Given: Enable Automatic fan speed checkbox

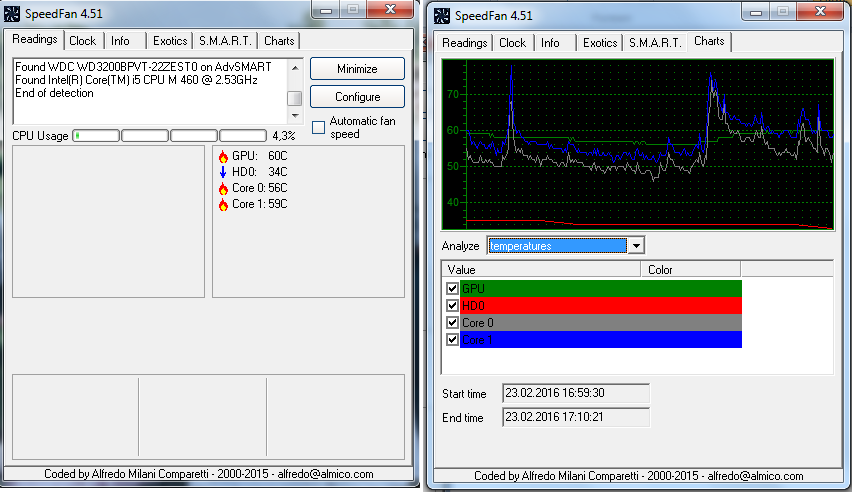Looking at the screenshot, I should tap(318, 127).
